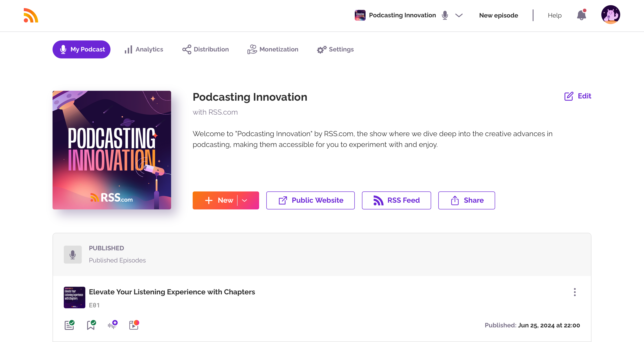Expand the podcast switcher chevron
This screenshot has width=644, height=342.
point(459,15)
